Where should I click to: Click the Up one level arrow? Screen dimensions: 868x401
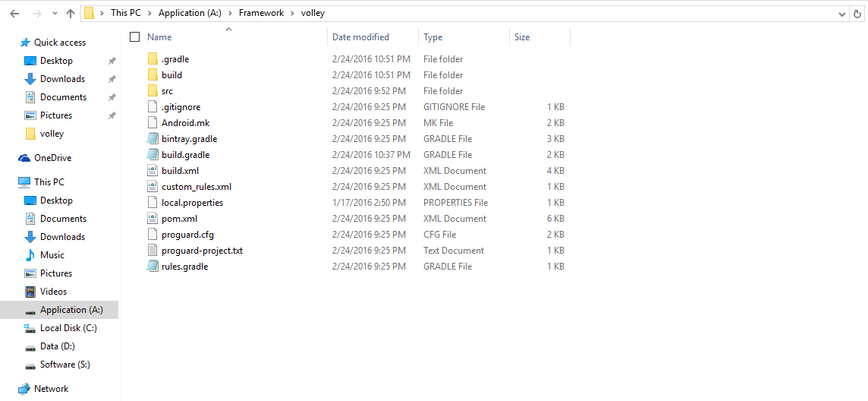(71, 14)
